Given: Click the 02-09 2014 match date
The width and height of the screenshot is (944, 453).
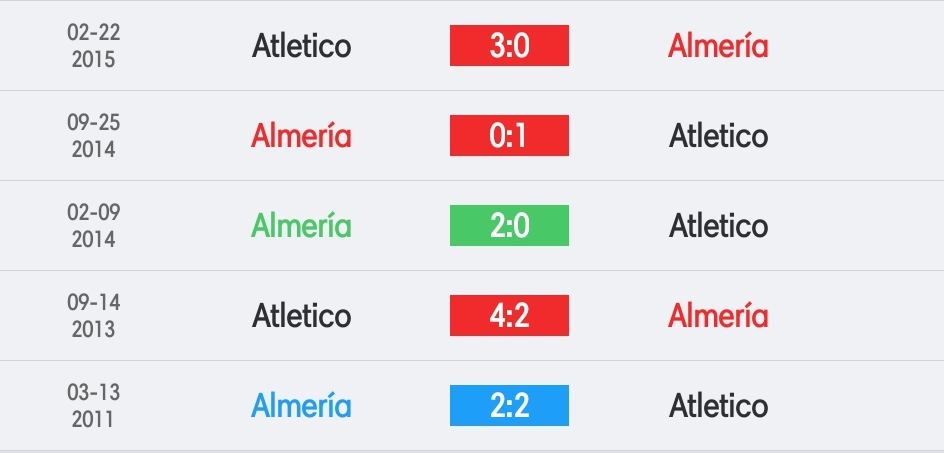Looking at the screenshot, I should (93, 225).
